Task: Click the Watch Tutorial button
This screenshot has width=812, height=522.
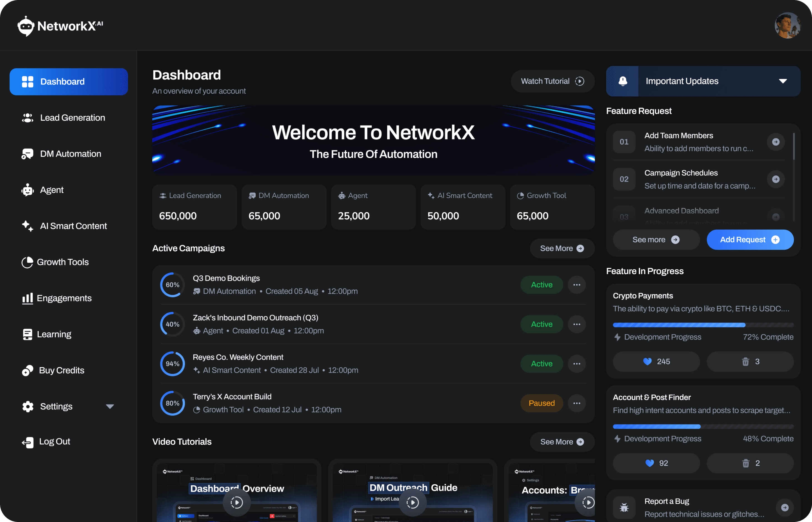Action: click(x=552, y=81)
